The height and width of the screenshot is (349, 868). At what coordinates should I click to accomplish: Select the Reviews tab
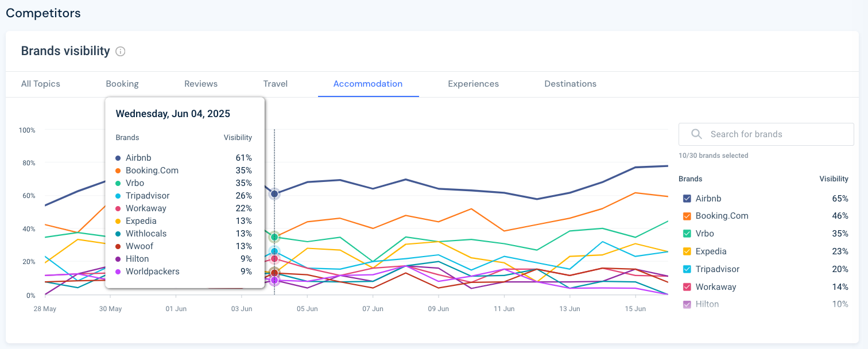tap(201, 84)
